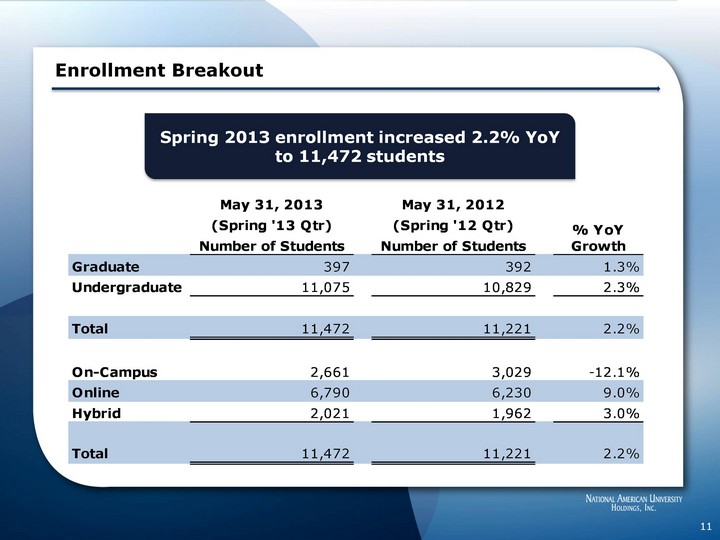
Task: Select the Hybrid growth 3.0%
Action: [621, 413]
